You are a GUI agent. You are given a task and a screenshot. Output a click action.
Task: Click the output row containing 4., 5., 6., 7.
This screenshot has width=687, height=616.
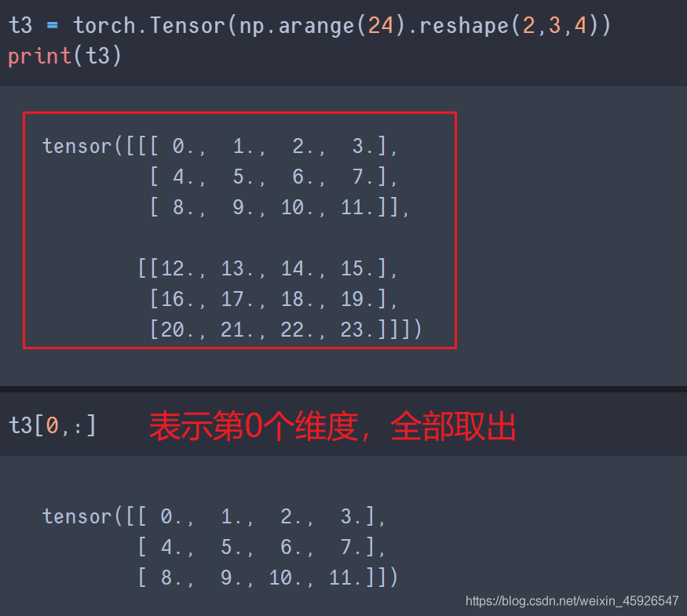(273, 177)
